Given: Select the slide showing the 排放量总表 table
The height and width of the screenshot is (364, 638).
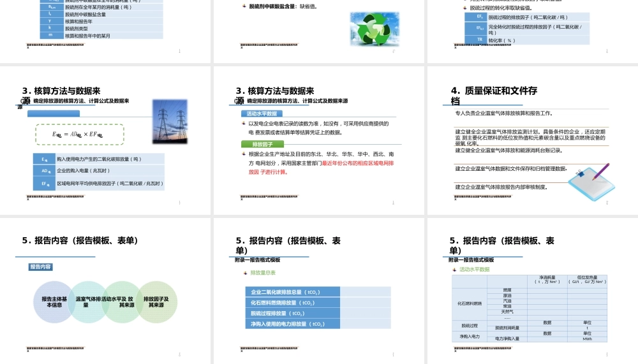Looking at the screenshot, I should click(318, 291).
